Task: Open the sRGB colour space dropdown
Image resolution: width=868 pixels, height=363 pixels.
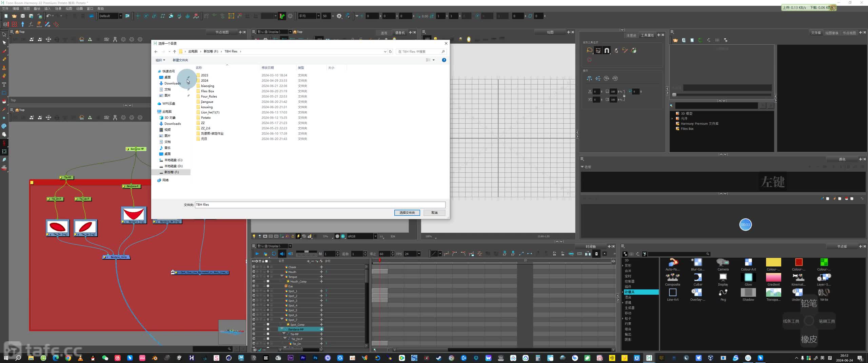Action: (375, 236)
